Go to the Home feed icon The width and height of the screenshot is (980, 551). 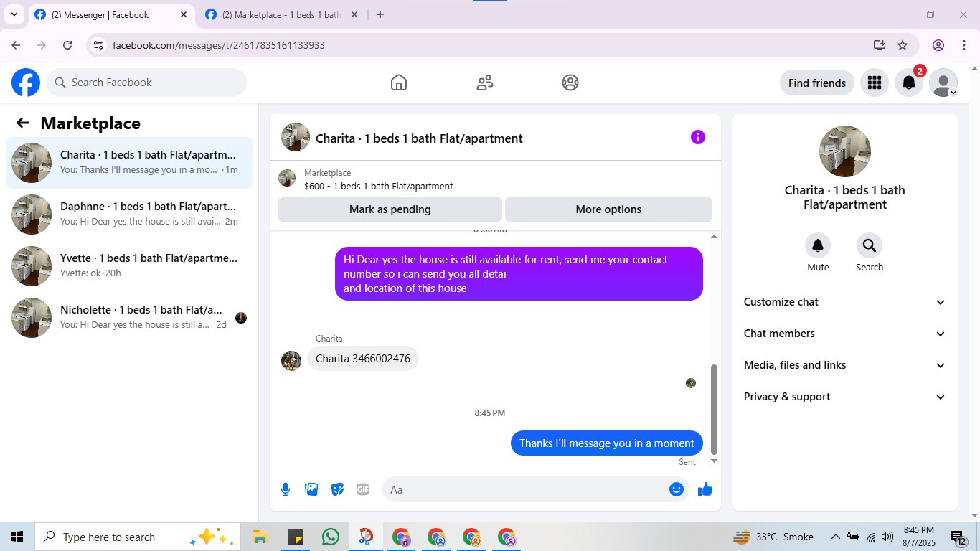[399, 83]
